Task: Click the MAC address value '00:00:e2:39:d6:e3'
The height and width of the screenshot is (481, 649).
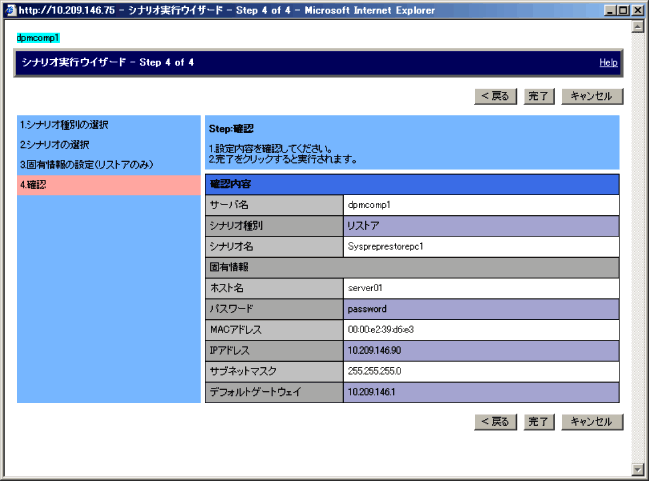Action: [381, 330]
